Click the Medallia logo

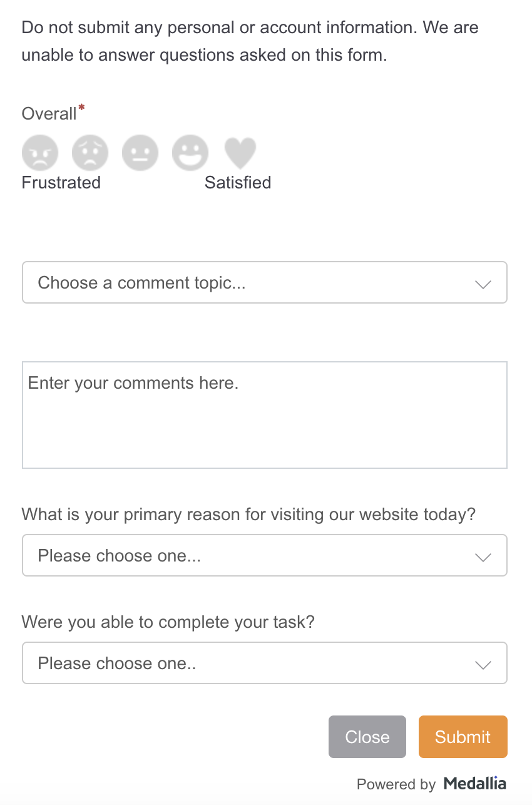(475, 783)
